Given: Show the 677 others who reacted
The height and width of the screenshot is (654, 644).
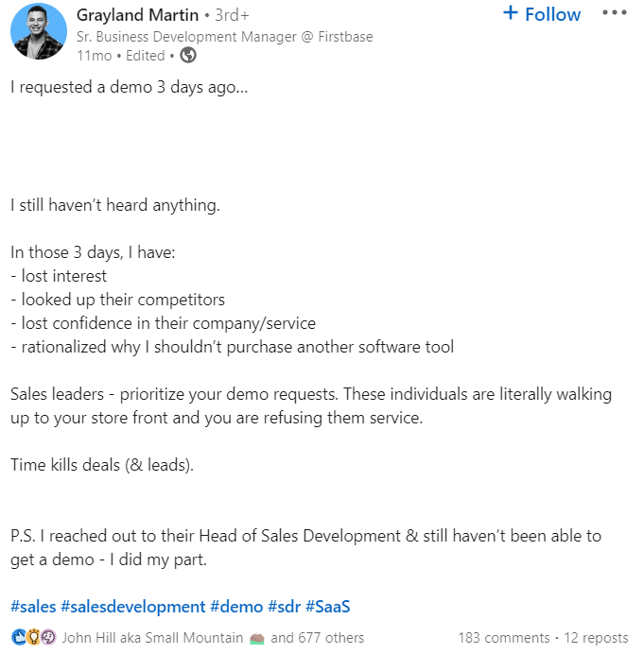Looking at the screenshot, I should click(x=317, y=638).
